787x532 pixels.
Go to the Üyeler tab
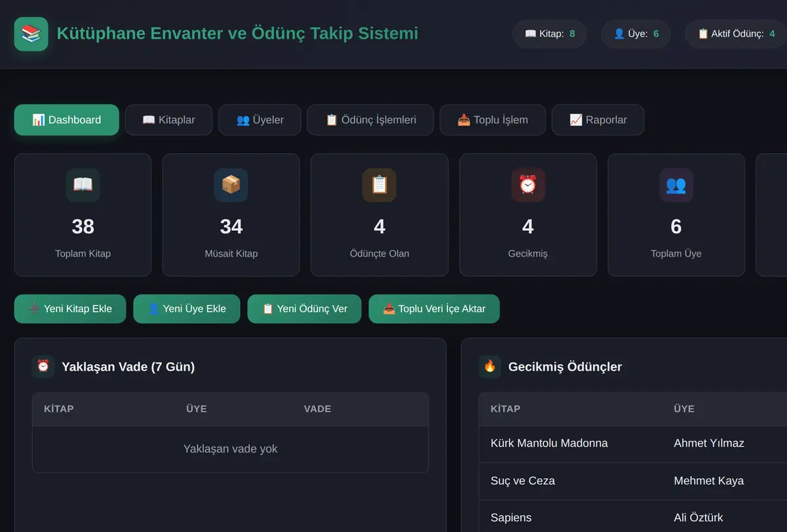coord(260,120)
